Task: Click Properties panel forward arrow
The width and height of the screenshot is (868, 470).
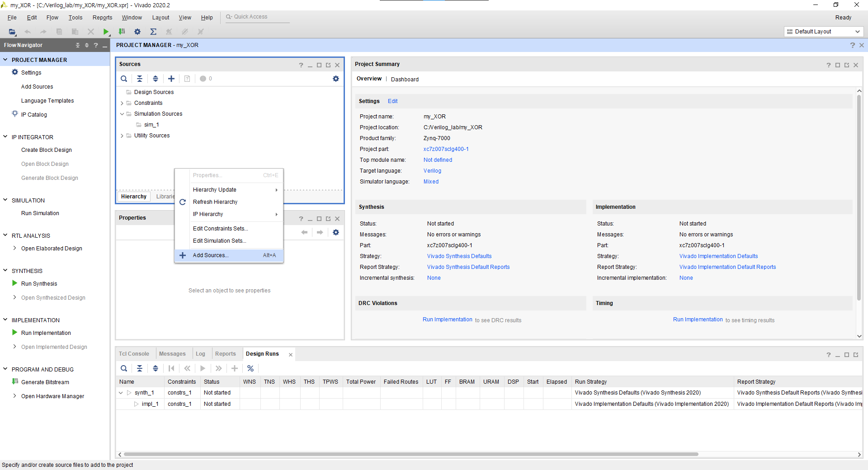Action: (x=320, y=232)
